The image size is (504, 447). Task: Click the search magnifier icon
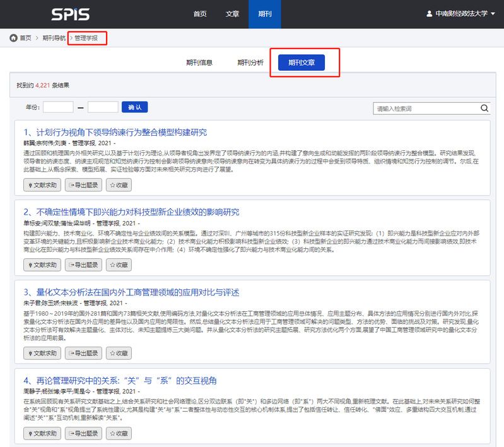484,108
